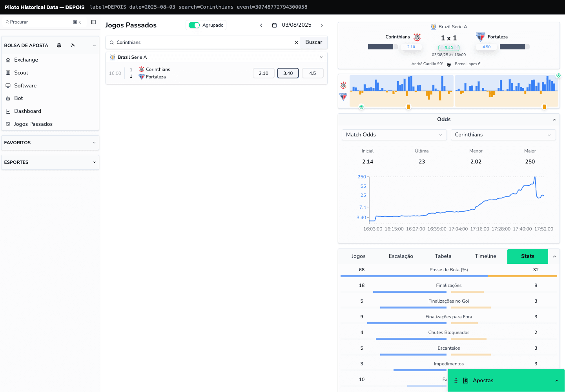565x392 pixels.
Task: Click the Fortaleza crest in the scoreboard
Action: [481, 37]
